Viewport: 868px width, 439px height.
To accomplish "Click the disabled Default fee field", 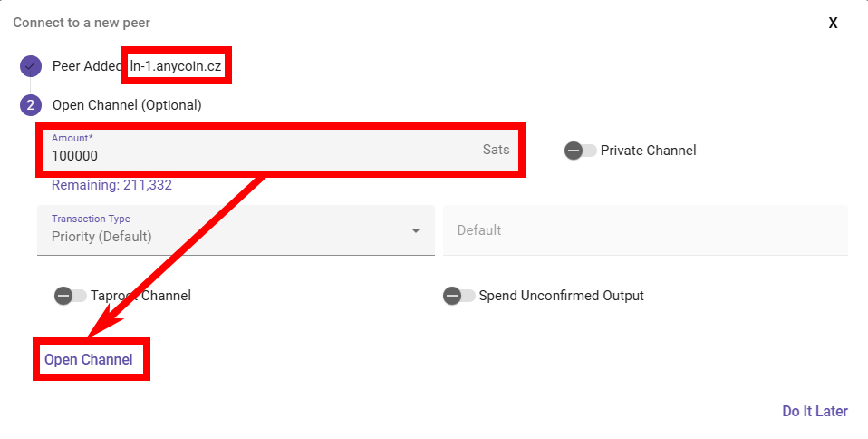I will tap(645, 230).
